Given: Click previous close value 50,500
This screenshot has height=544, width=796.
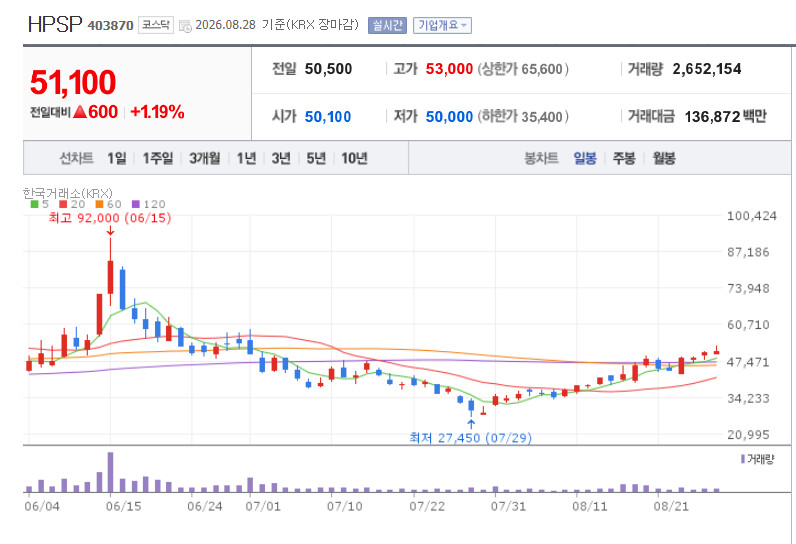Looking at the screenshot, I should coord(328,69).
